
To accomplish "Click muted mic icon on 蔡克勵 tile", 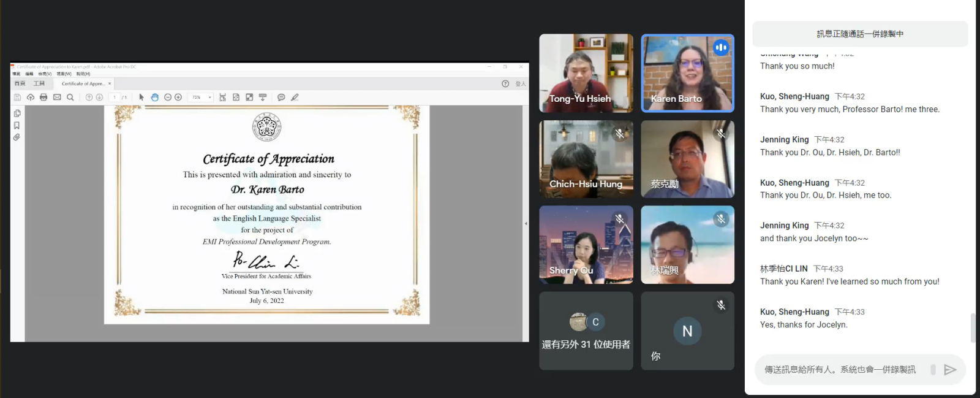I will point(722,133).
